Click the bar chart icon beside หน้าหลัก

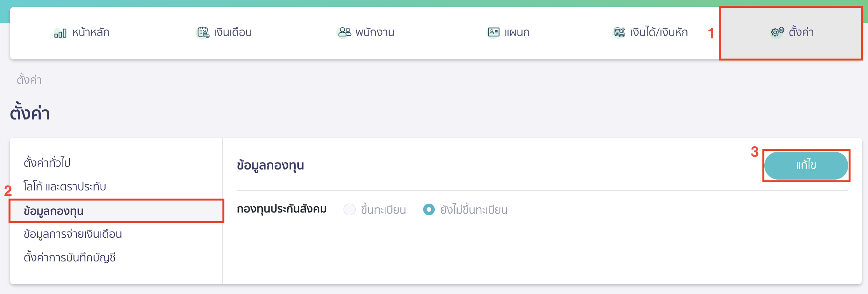[60, 33]
